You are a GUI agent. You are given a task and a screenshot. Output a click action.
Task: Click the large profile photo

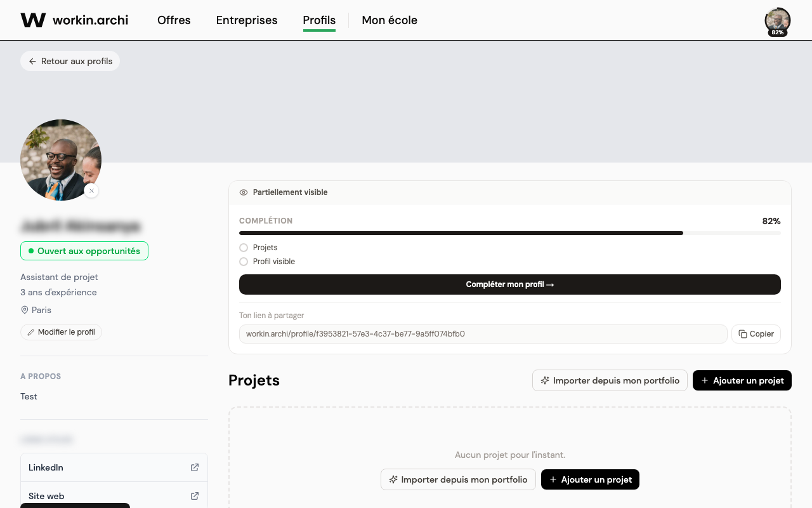(61, 160)
